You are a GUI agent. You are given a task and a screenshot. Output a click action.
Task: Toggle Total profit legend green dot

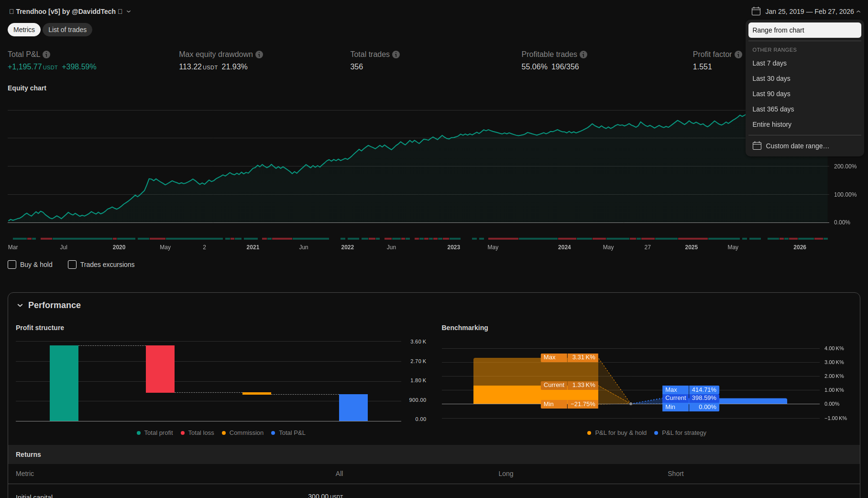pyautogui.click(x=139, y=433)
